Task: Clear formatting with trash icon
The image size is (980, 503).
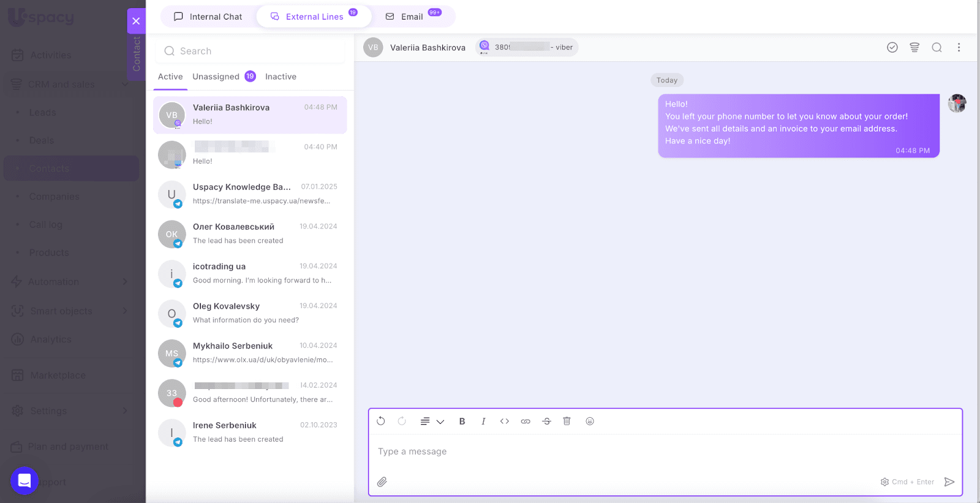Action: [567, 422]
